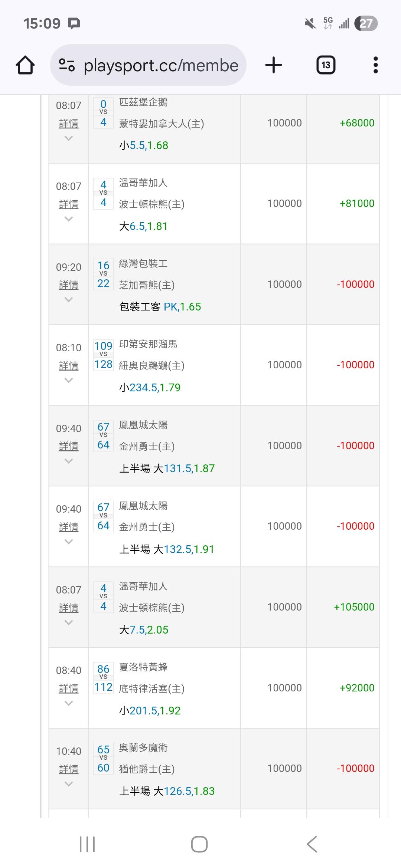This screenshot has width=401, height=868.
Task: Expand chevron for 夏洛特黃蜂 game row
Action: pos(69,703)
